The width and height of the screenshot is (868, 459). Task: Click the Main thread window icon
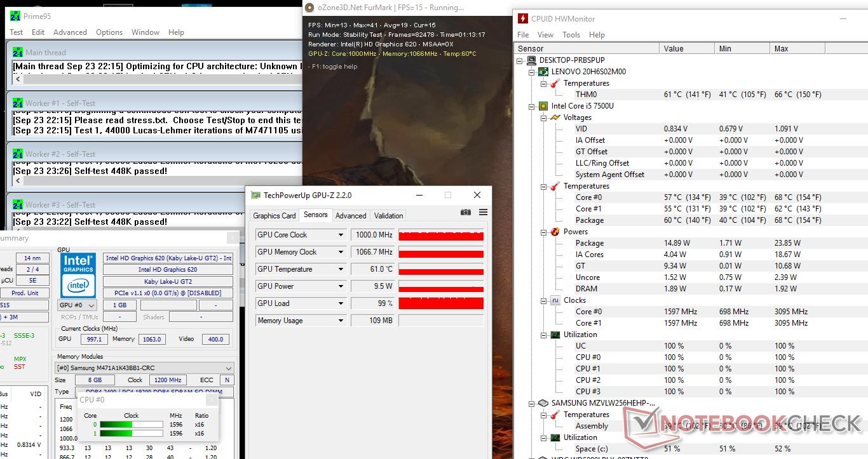tap(18, 53)
